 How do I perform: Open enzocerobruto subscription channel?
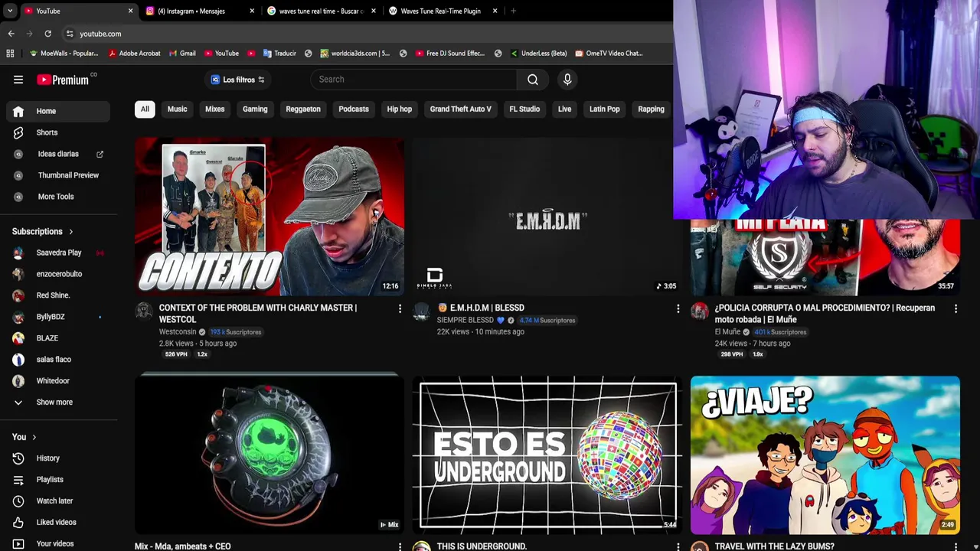(x=58, y=274)
